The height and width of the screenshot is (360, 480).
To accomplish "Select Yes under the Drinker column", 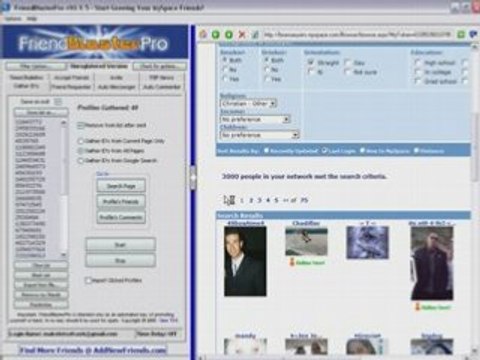I will (x=267, y=79).
